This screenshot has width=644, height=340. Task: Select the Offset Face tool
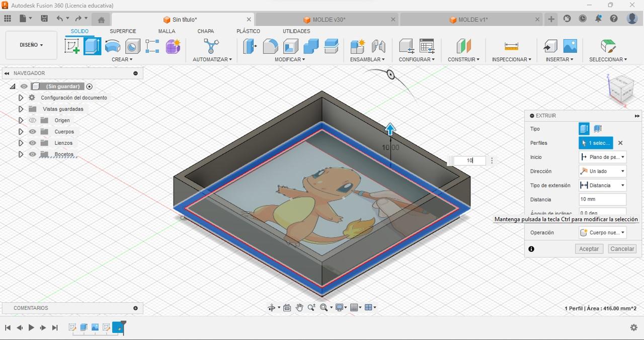331,46
